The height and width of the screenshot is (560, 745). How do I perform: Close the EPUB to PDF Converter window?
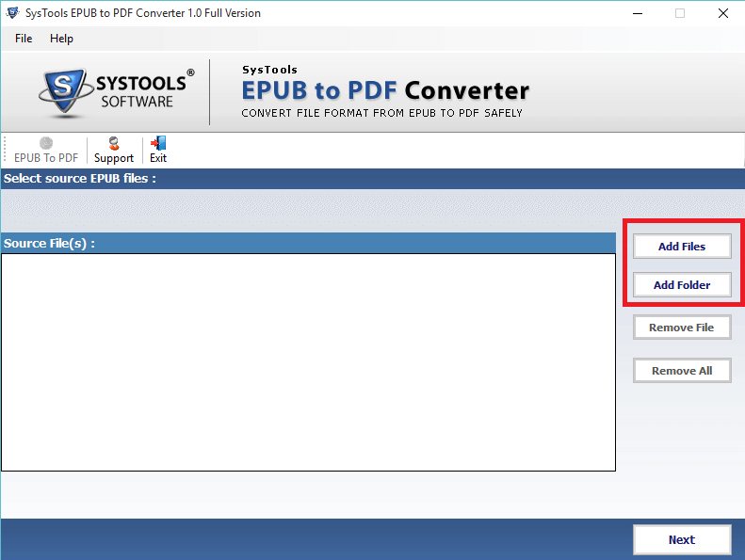[x=723, y=13]
